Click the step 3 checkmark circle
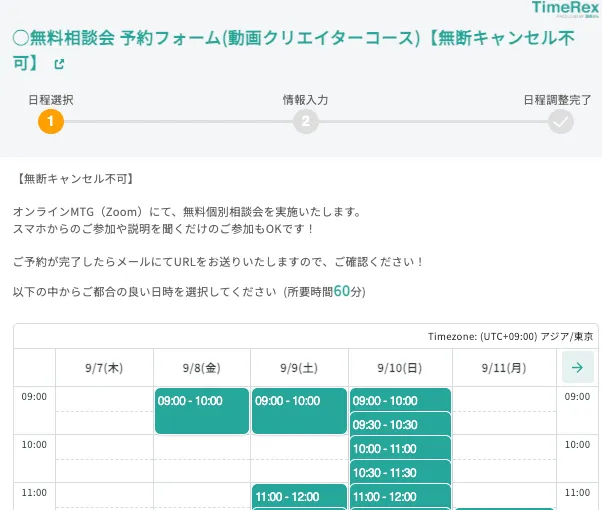 561,121
